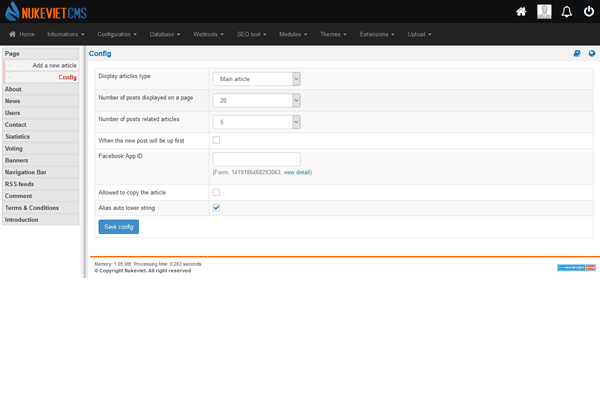Select 'Add a new article' in sidebar
The height and width of the screenshot is (400, 600).
pos(54,65)
